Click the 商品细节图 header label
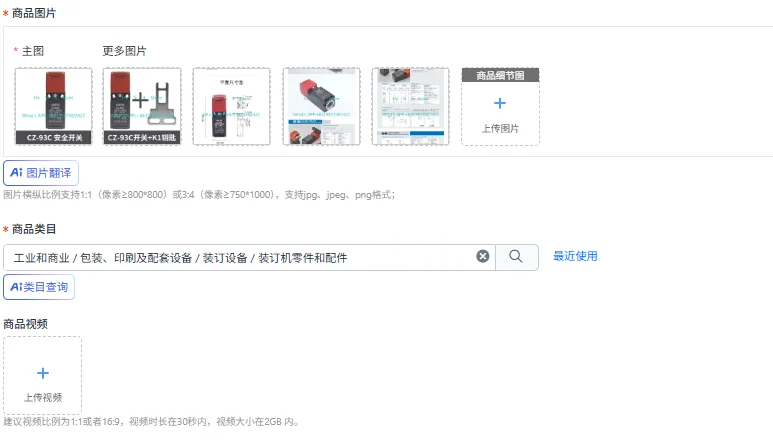The width and height of the screenshot is (773, 441). coord(500,75)
